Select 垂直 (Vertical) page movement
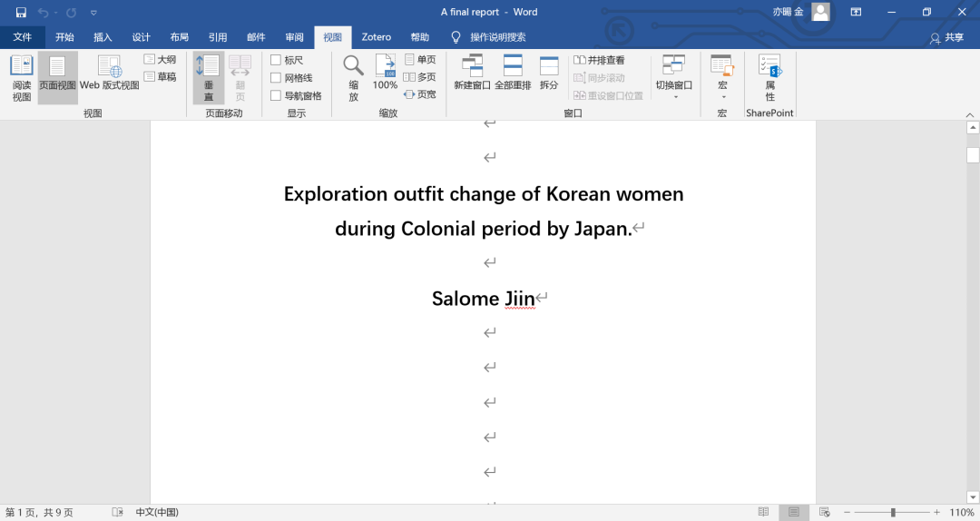This screenshot has width=980, height=521. pyautogui.click(x=208, y=77)
